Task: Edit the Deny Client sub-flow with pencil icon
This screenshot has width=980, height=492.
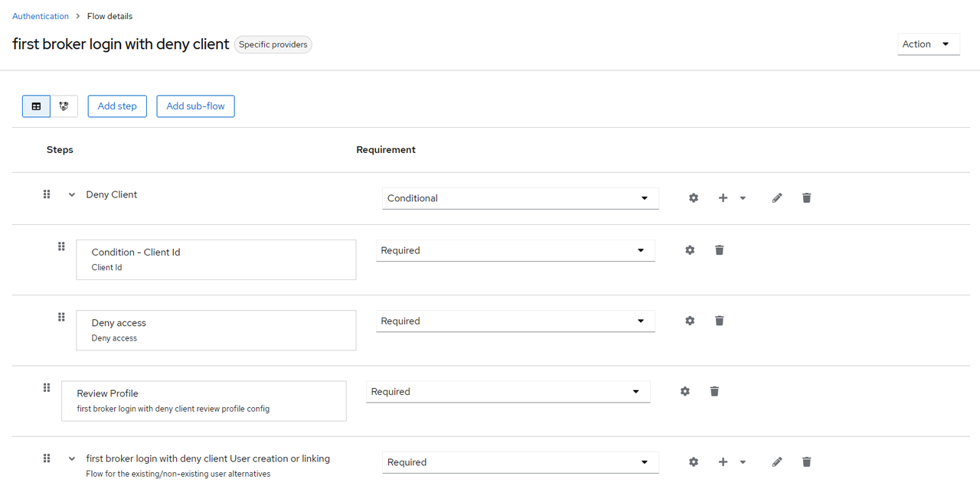Action: coord(777,198)
